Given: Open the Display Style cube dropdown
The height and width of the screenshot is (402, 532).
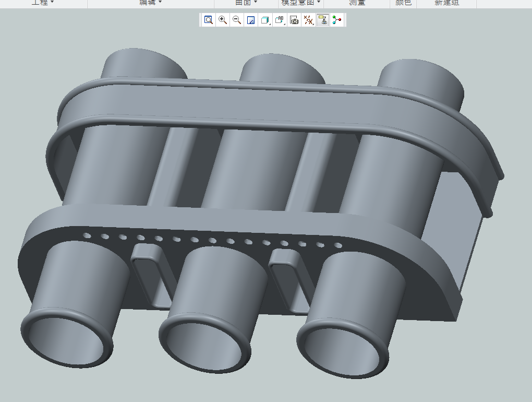Looking at the screenshot, I should 265,20.
